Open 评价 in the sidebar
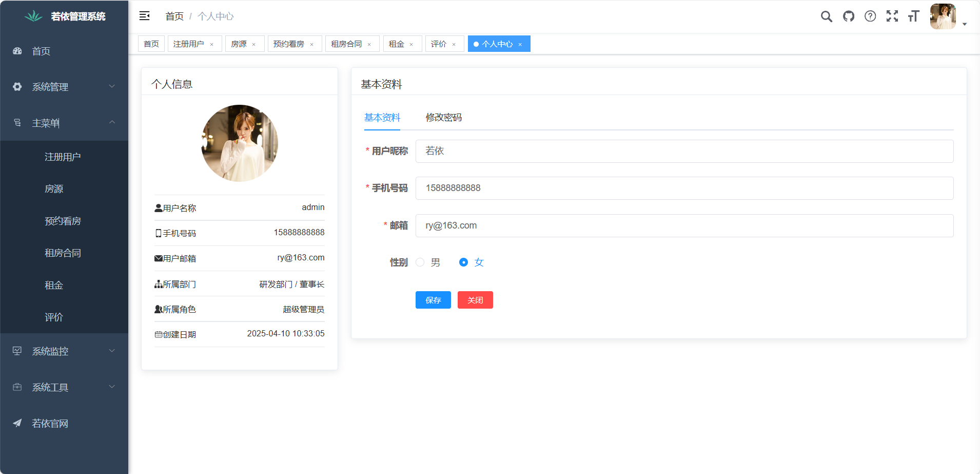Viewport: 980px width, 474px height. pyautogui.click(x=64, y=317)
